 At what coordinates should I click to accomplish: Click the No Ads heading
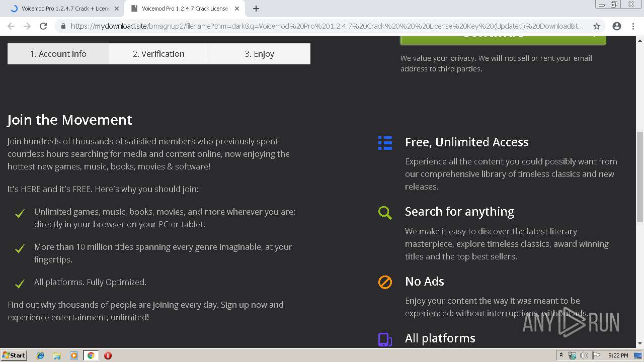point(425,281)
